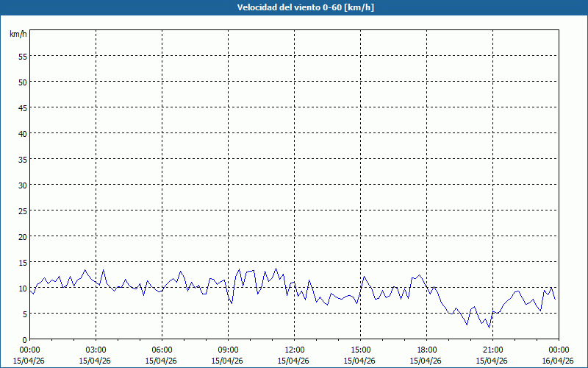
Task: Click the 15 label on the y-axis
Action: click(x=22, y=262)
